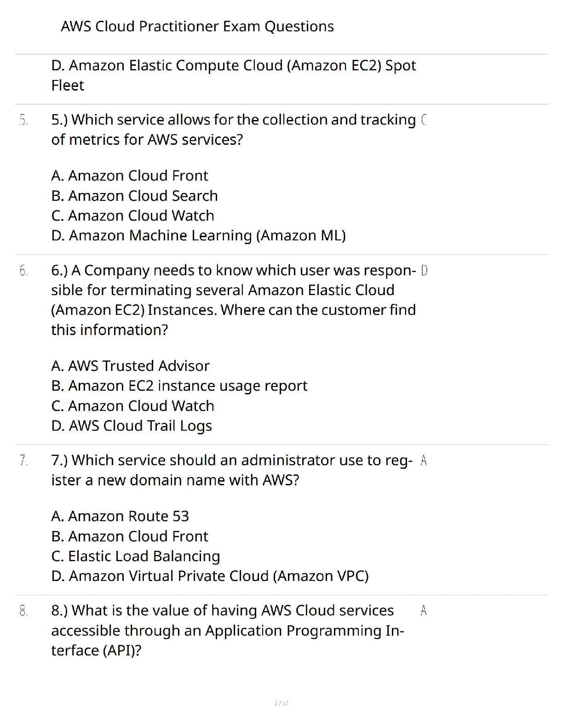Choose "A. Amazon Cloud Front" under question 5
This screenshot has height=728, width=563.
pyautogui.click(x=130, y=176)
